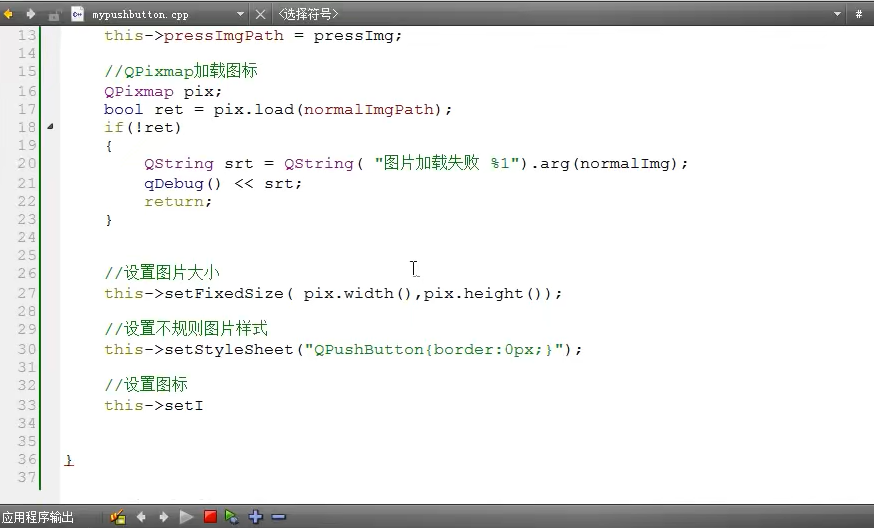Click the C++ file type icon
Image resolution: width=874 pixels, height=528 pixels.
77,14
